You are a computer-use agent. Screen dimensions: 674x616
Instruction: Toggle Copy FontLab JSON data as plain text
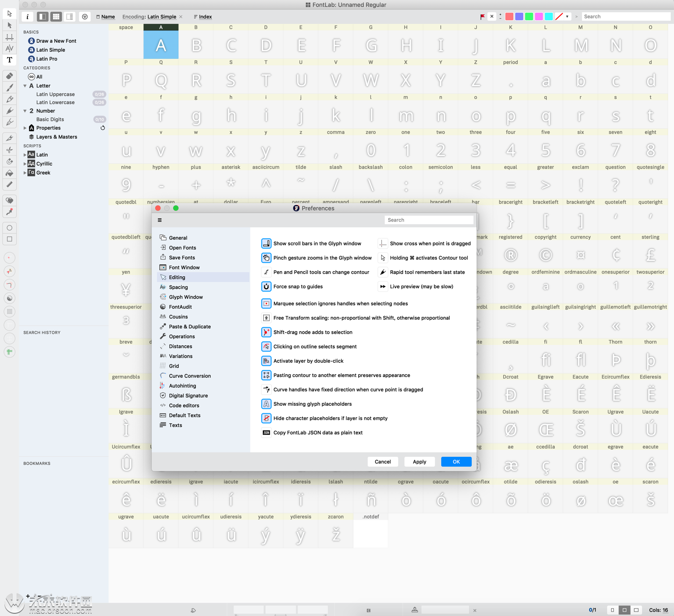266,433
